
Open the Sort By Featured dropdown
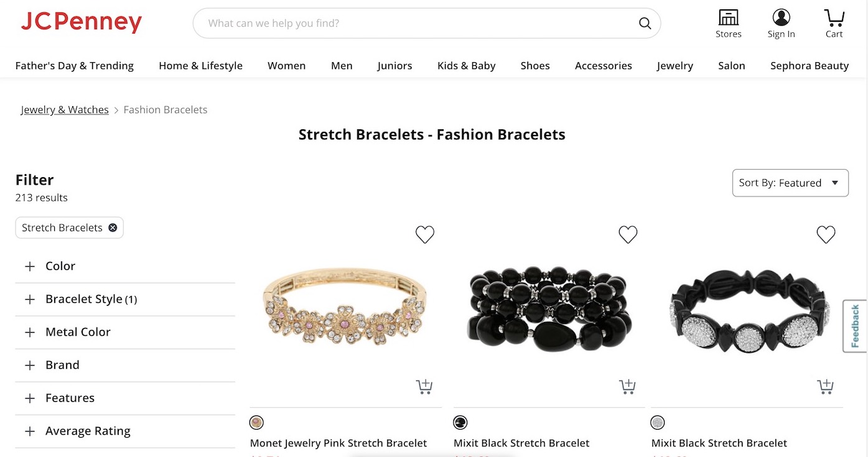point(790,183)
